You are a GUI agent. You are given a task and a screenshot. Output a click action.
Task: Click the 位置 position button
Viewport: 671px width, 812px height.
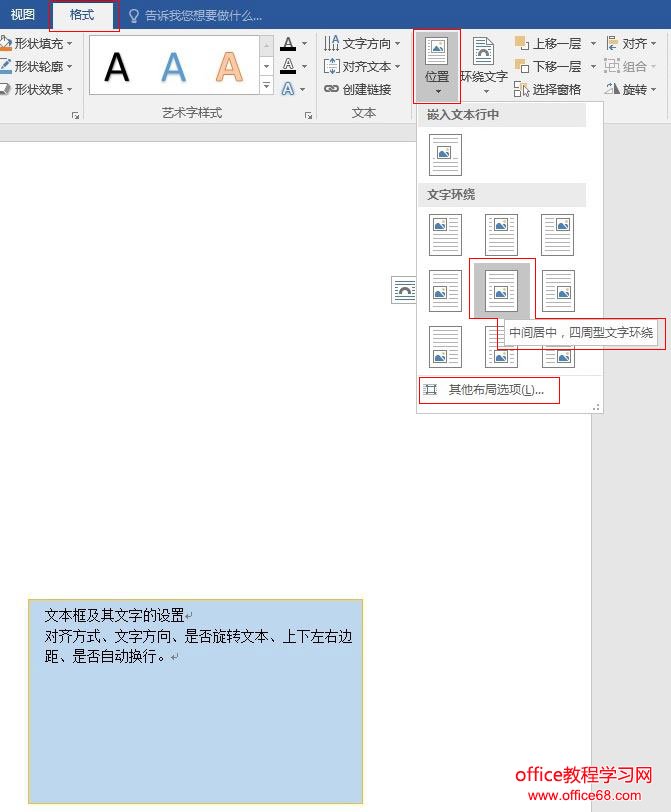coord(437,66)
